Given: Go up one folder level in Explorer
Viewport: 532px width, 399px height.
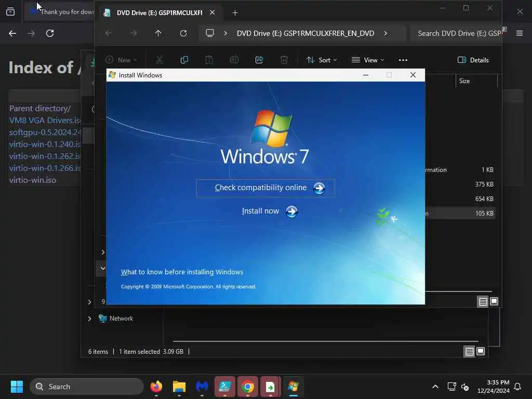Looking at the screenshot, I should pos(158,33).
